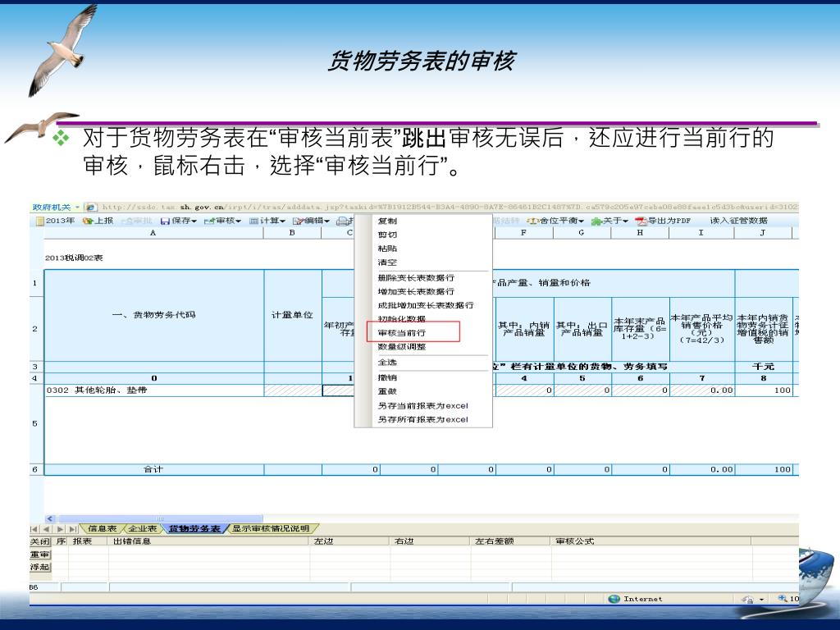
Task: Click the 浮起 button in the audit panel
Action: (39, 567)
